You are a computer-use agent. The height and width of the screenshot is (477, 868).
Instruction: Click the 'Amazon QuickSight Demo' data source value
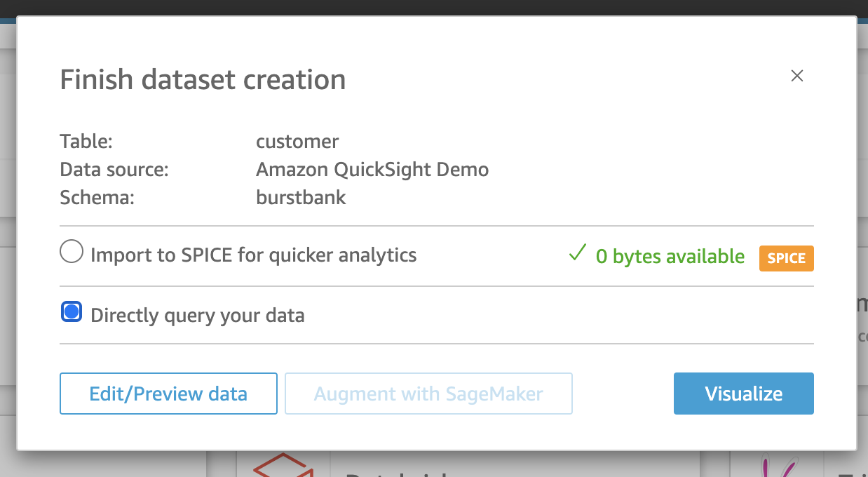[372, 169]
